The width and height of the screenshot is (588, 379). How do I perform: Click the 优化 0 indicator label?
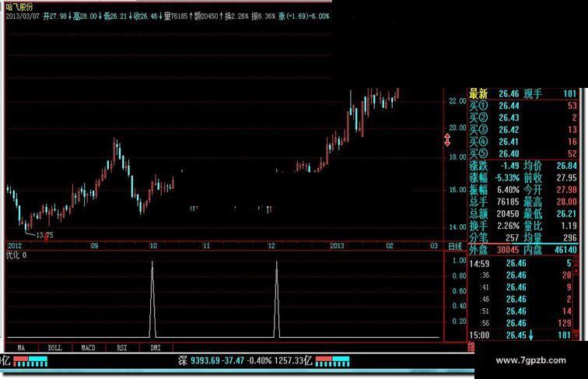[x=16, y=255]
